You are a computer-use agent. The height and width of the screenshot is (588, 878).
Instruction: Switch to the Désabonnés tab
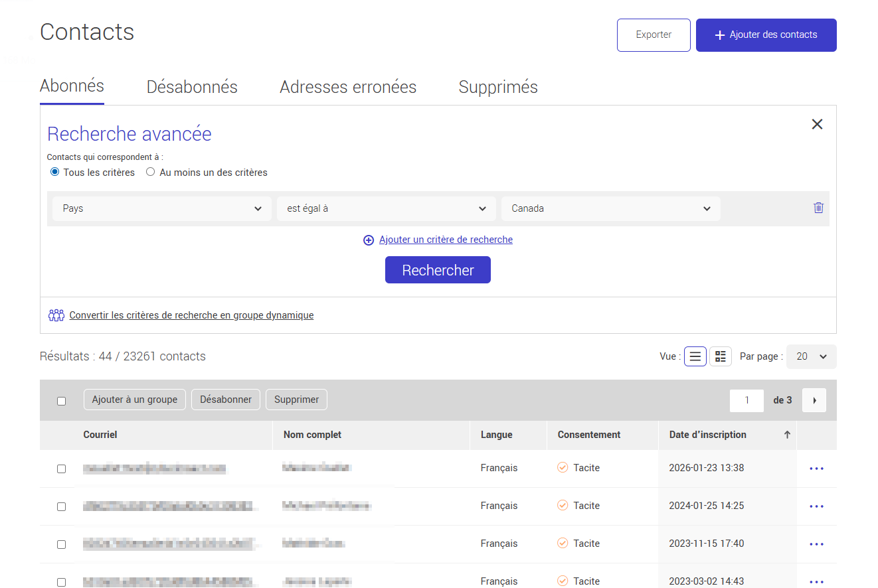coord(191,86)
